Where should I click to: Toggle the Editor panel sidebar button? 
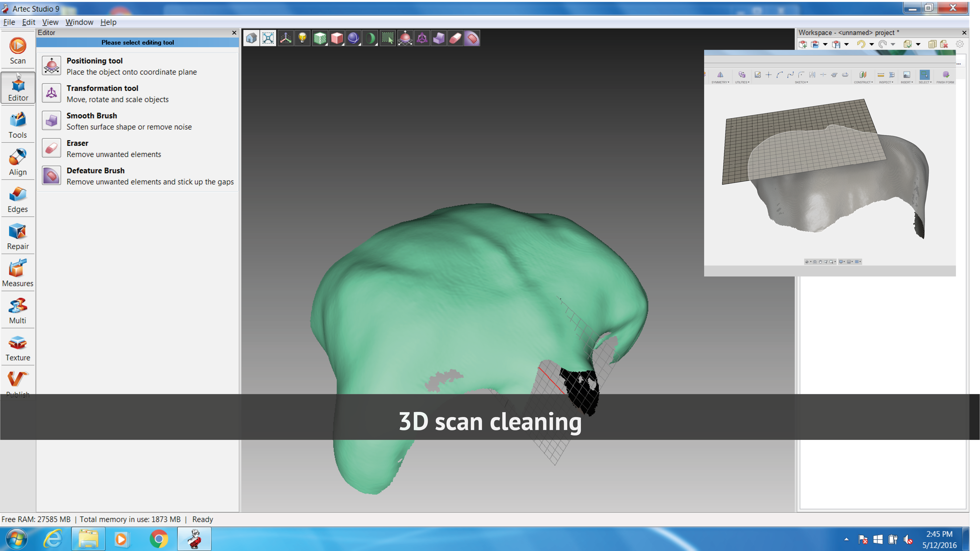point(17,88)
